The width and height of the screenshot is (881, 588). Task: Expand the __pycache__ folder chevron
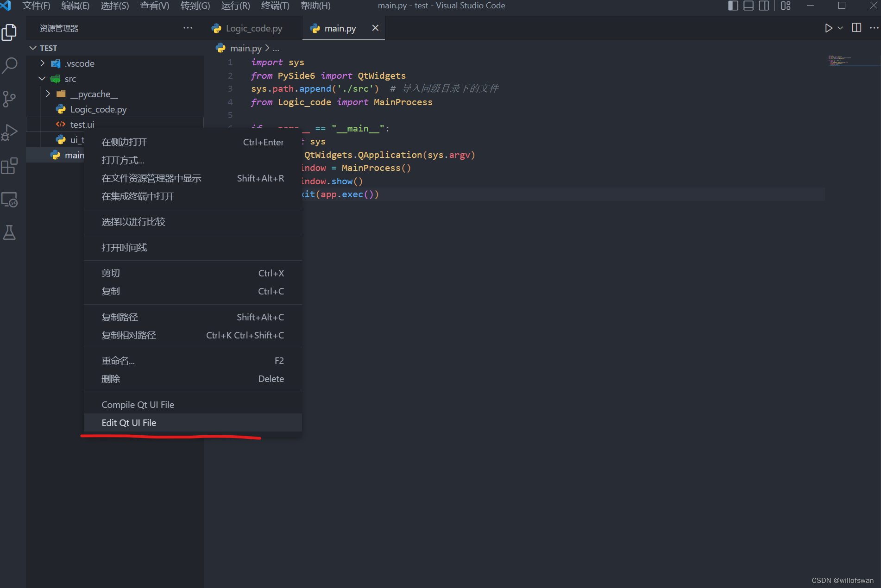(48, 94)
